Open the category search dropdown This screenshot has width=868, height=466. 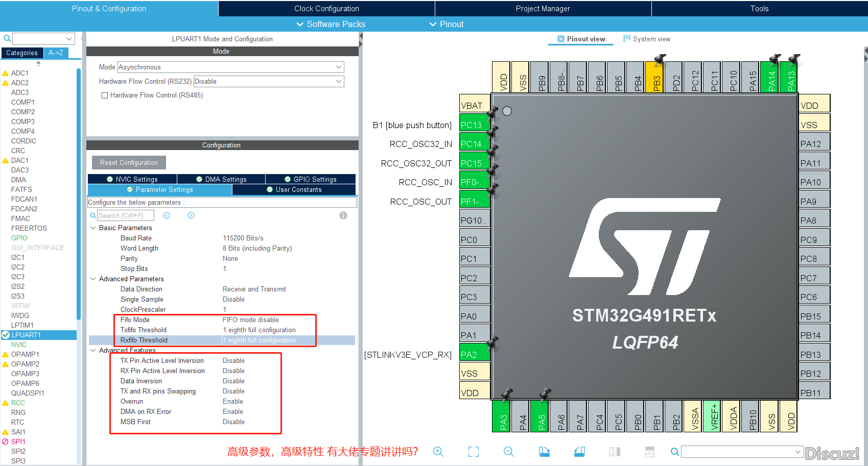[69, 39]
